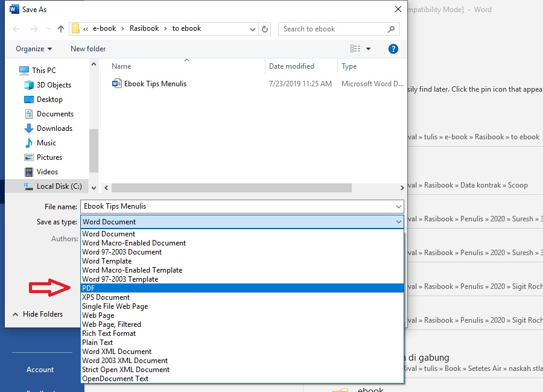Choose Word 97-2003 Template type
The width and height of the screenshot is (543, 392).
(243, 279)
